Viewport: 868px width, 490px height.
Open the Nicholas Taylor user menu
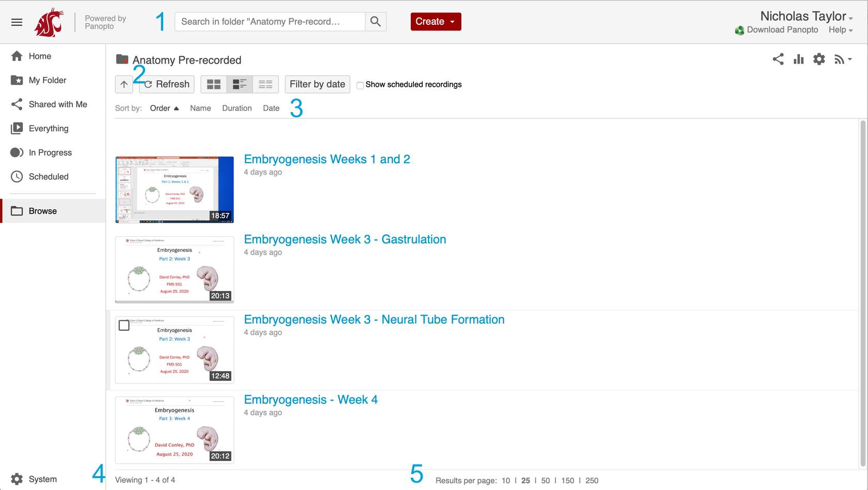point(806,17)
